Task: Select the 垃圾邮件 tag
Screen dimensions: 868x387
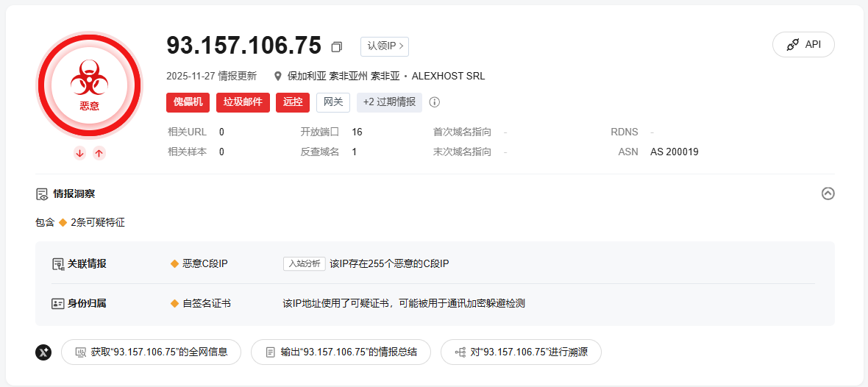Action: 243,102
